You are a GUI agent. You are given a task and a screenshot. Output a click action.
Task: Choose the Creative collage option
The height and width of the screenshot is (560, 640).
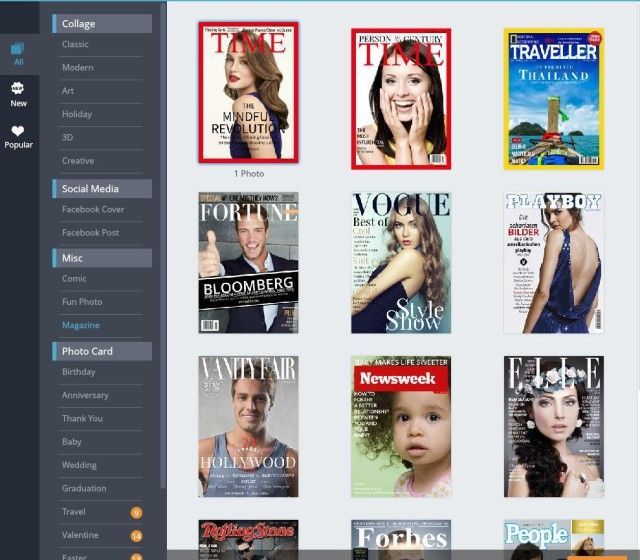[78, 160]
